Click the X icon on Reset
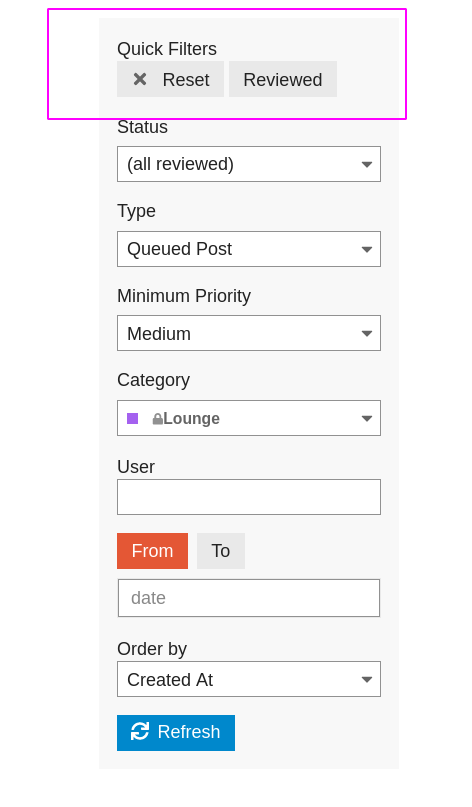472x807 pixels. click(x=140, y=79)
